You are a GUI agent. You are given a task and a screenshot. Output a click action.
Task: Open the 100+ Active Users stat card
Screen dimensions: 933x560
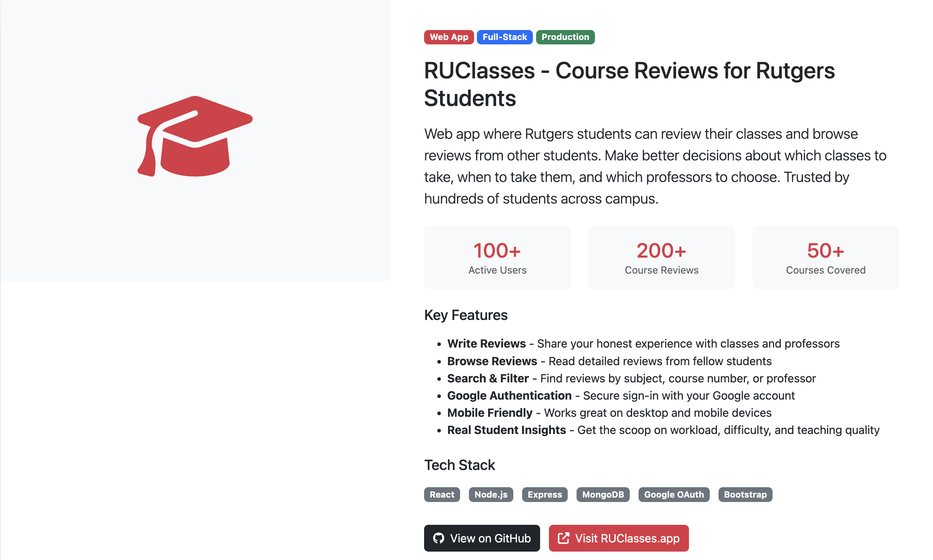[497, 258]
